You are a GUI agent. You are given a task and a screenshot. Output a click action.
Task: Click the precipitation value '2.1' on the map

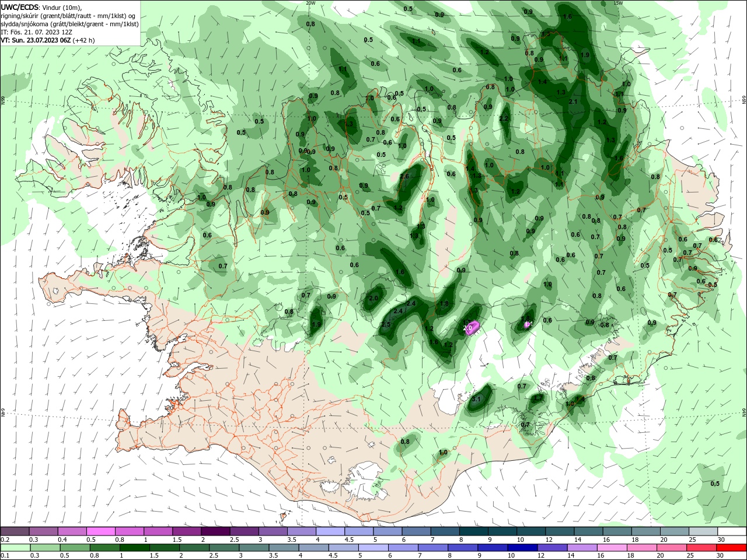tap(573, 101)
